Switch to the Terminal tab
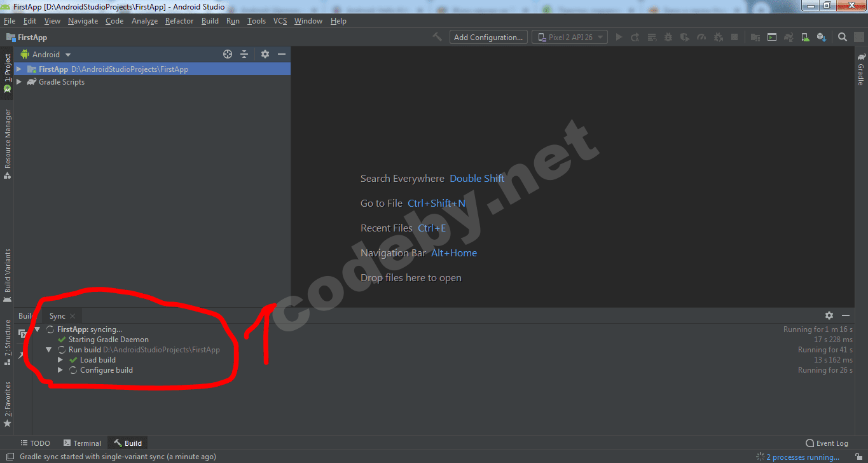This screenshot has width=868, height=463. coord(82,443)
